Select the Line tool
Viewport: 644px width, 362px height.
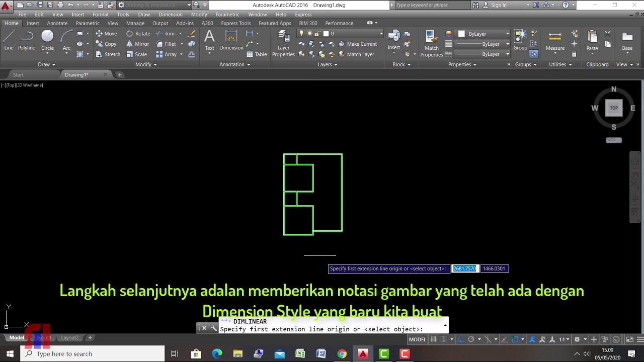pyautogui.click(x=9, y=40)
